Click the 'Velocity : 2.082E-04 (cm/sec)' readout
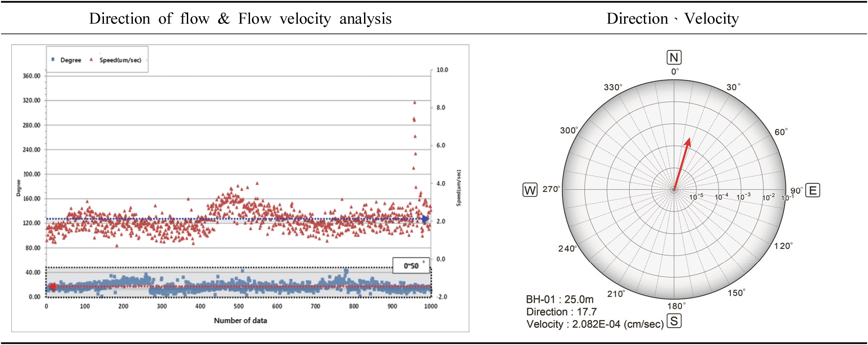Image resolution: width=868 pixels, height=345 pixels. click(595, 324)
